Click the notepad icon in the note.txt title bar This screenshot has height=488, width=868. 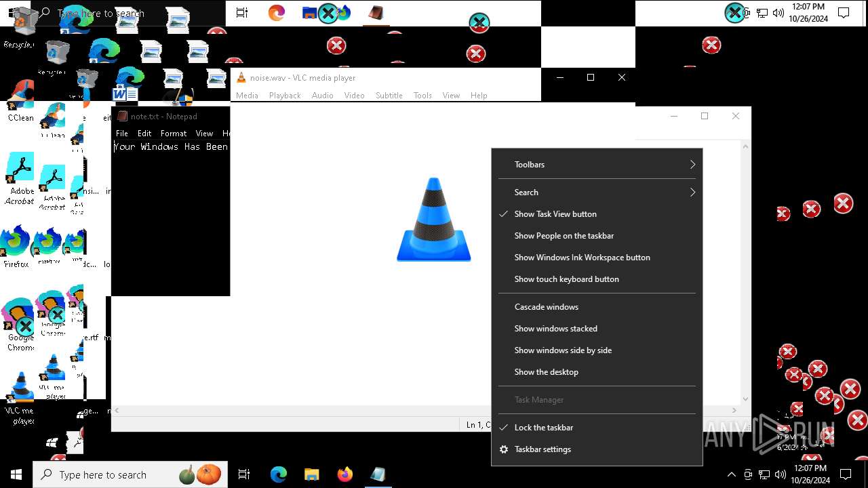click(122, 116)
